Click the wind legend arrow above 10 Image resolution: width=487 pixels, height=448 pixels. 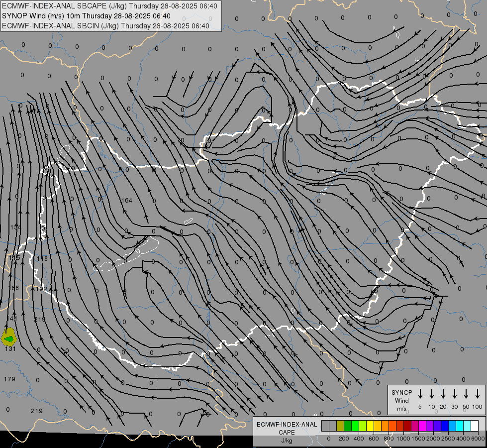pos(432,394)
